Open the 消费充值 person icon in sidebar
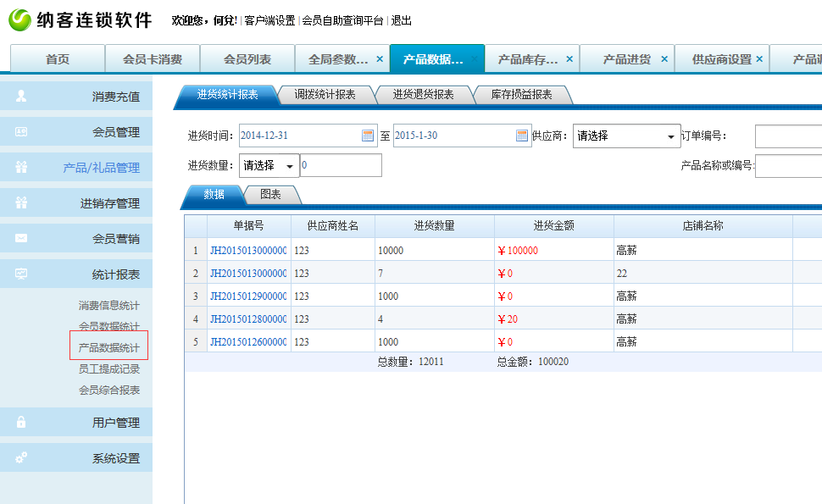 pos(21,97)
